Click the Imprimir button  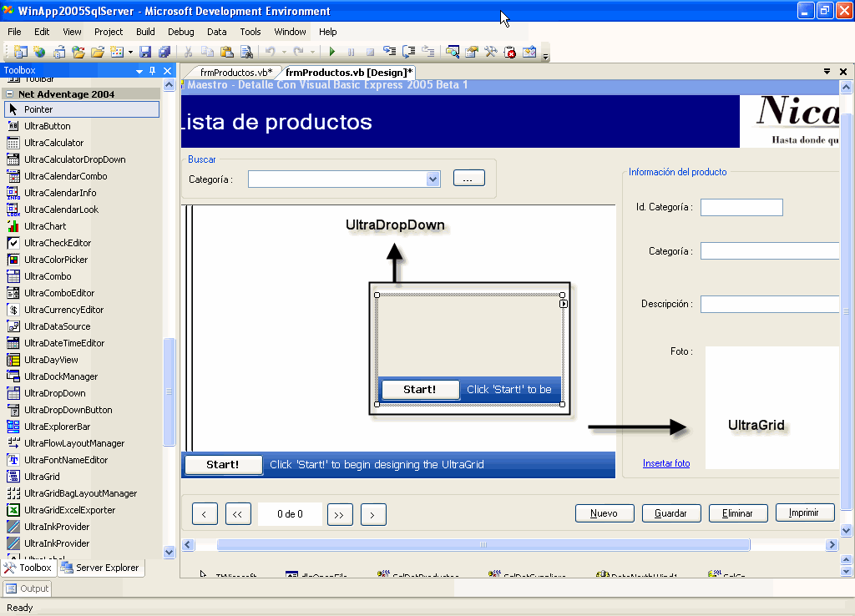(804, 512)
